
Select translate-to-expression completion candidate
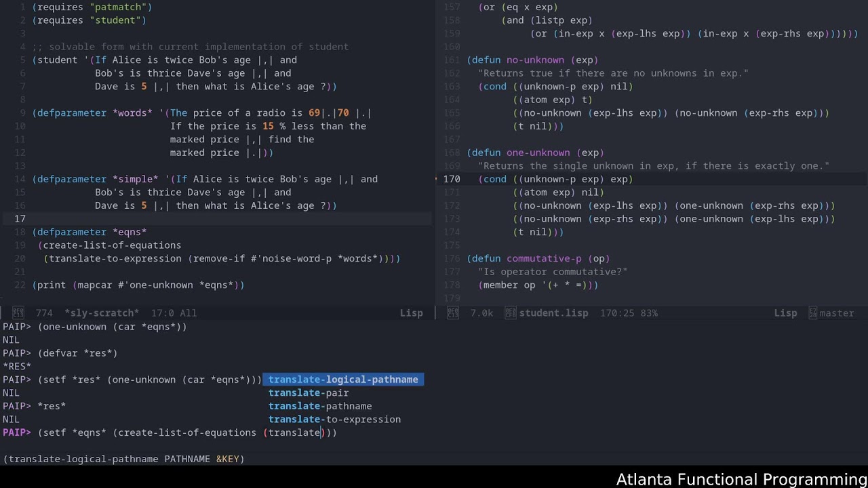[334, 419]
